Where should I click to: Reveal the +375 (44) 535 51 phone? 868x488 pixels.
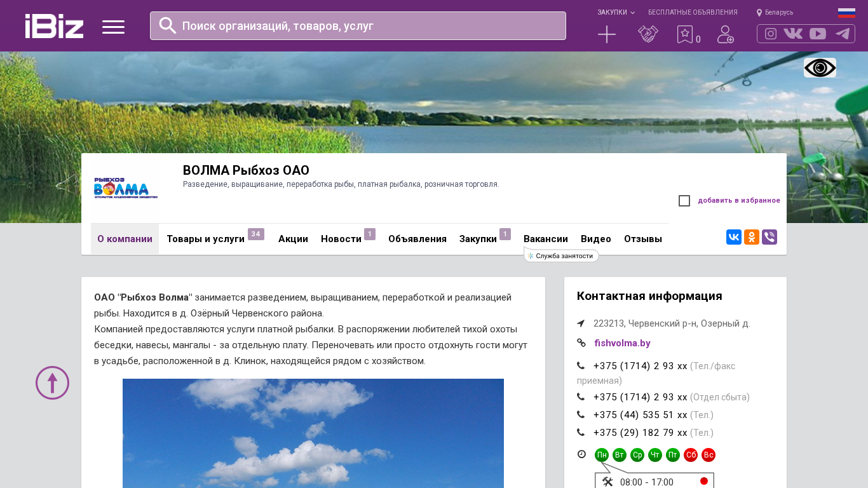[641, 415]
